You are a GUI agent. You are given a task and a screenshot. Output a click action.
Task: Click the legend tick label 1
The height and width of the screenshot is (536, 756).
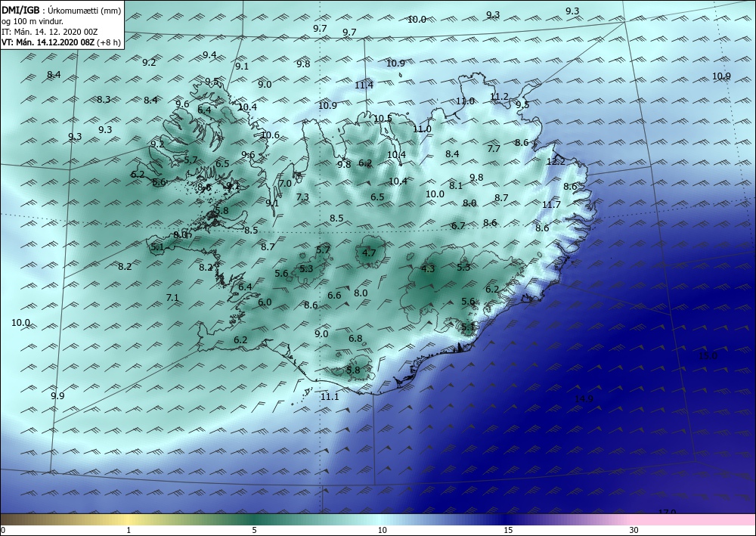click(x=129, y=531)
